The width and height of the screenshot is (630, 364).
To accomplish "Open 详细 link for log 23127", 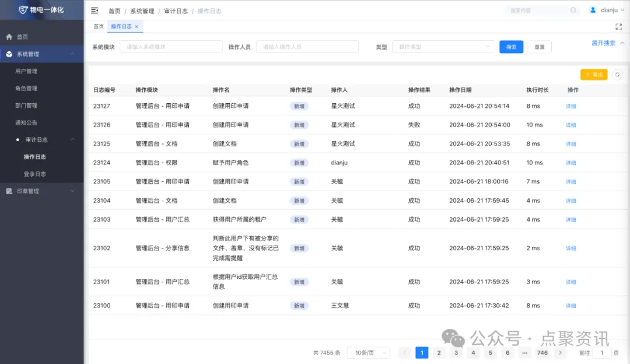I will 570,106.
